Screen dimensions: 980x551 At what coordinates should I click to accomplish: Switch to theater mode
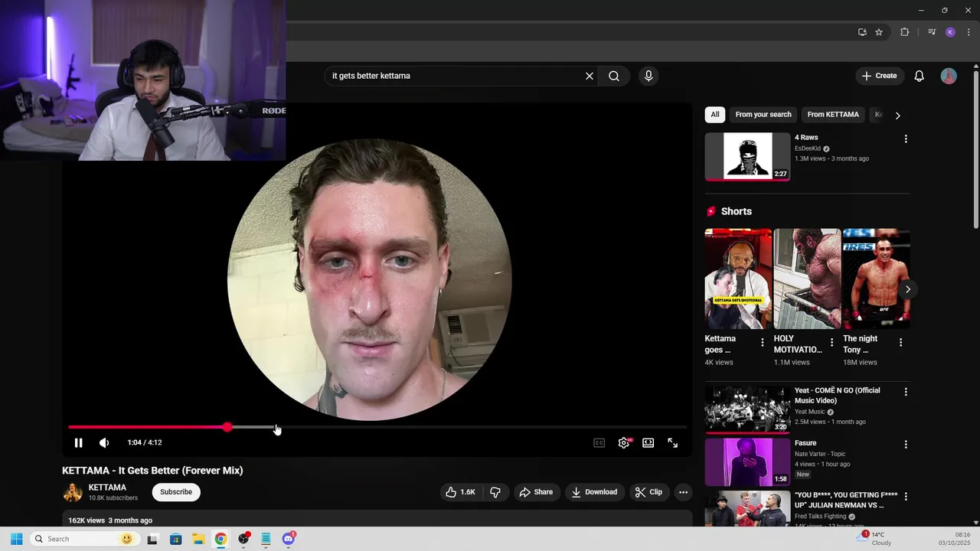click(x=648, y=442)
